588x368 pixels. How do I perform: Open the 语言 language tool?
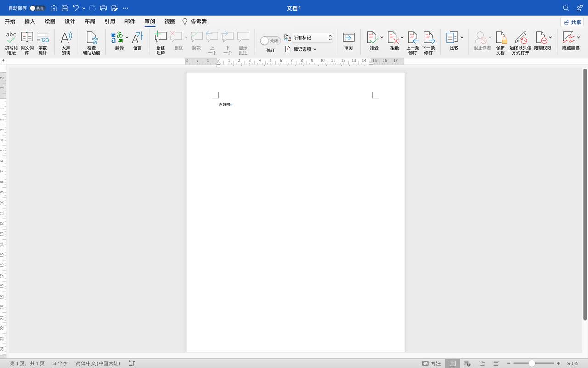click(137, 41)
